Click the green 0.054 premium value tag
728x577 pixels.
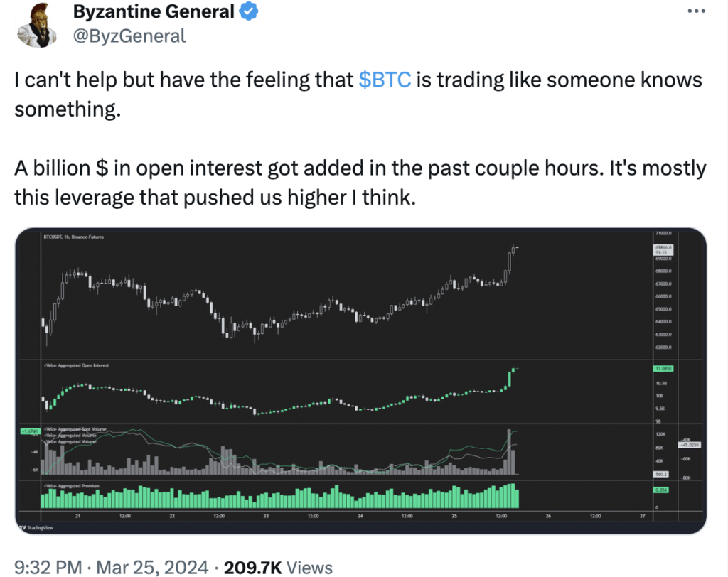pyautogui.click(x=663, y=490)
